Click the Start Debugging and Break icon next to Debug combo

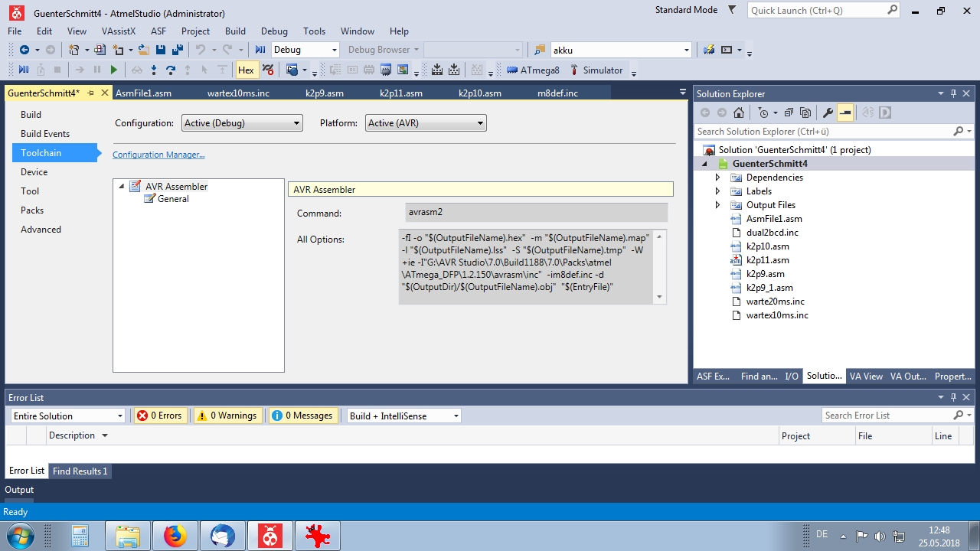point(260,50)
